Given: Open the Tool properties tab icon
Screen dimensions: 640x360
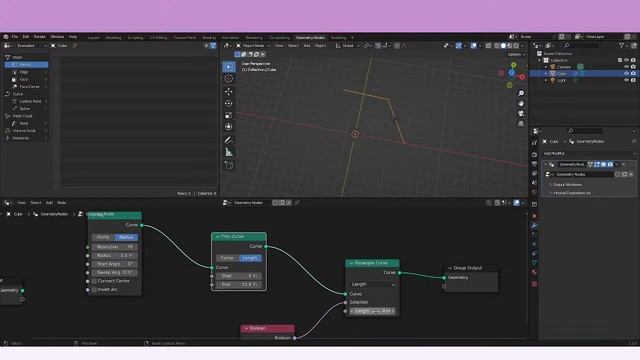Looking at the screenshot, I should [534, 143].
